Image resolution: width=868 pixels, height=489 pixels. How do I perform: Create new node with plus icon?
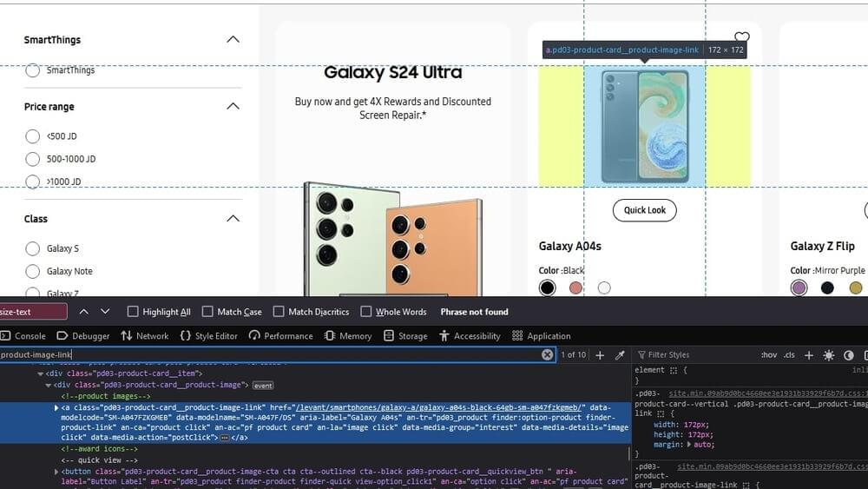tap(600, 355)
